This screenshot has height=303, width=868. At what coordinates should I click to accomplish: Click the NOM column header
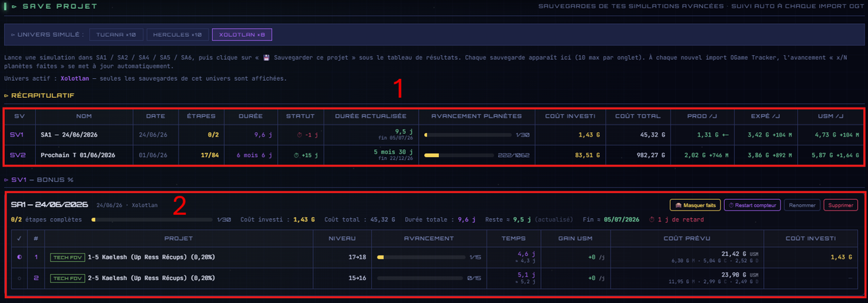click(84, 116)
